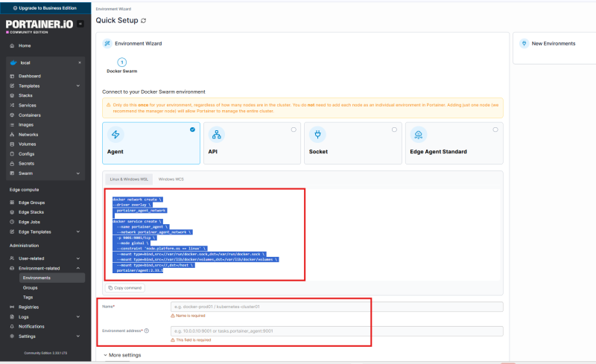Select the Agent connection option
This screenshot has height=364, width=596.
pyautogui.click(x=151, y=143)
